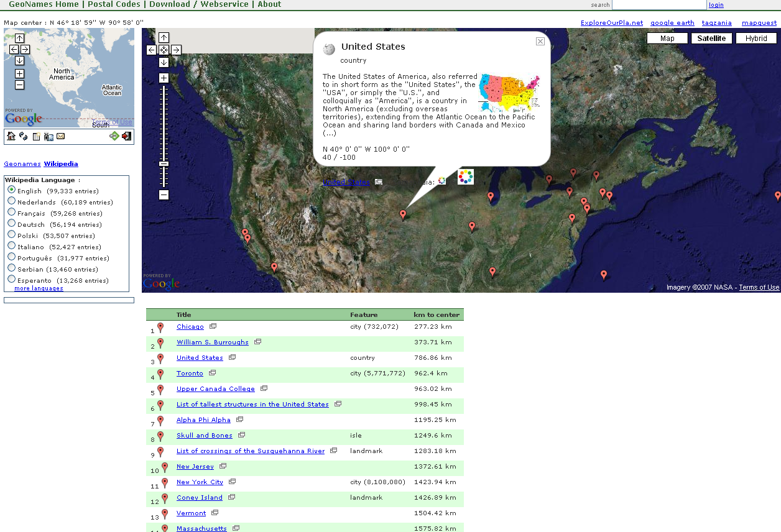
Task: Open Postal Codes in top navigation
Action: tap(114, 4)
